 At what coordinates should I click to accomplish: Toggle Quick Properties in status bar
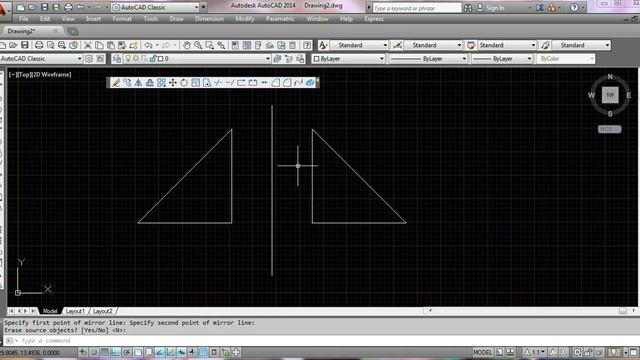[214, 352]
